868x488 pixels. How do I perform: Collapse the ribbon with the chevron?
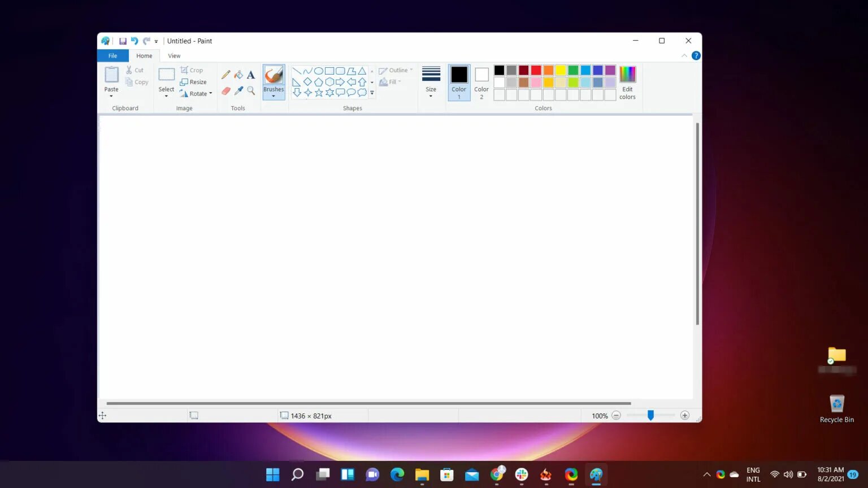pos(684,56)
